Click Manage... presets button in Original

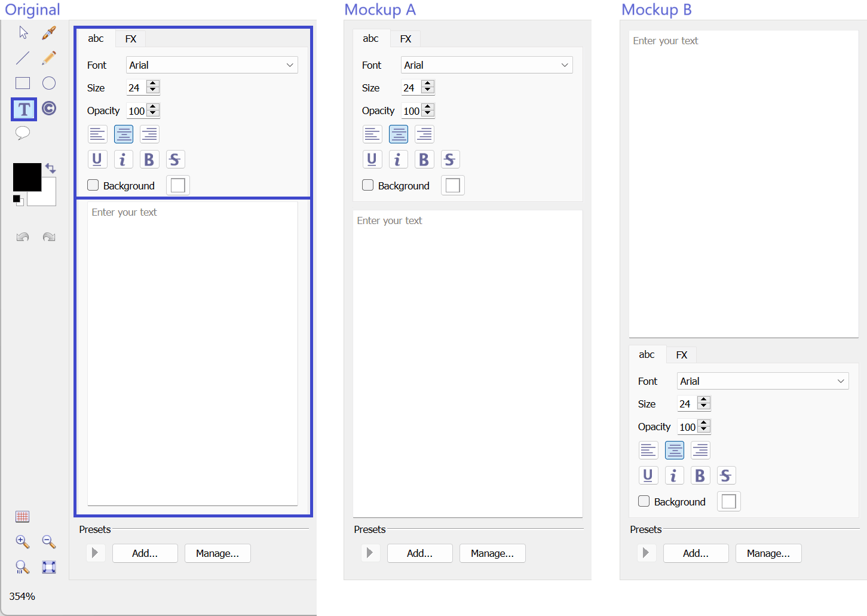pyautogui.click(x=217, y=553)
